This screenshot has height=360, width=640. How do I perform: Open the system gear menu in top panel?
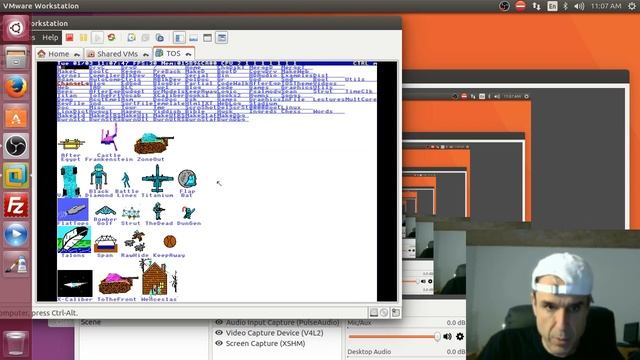point(631,6)
